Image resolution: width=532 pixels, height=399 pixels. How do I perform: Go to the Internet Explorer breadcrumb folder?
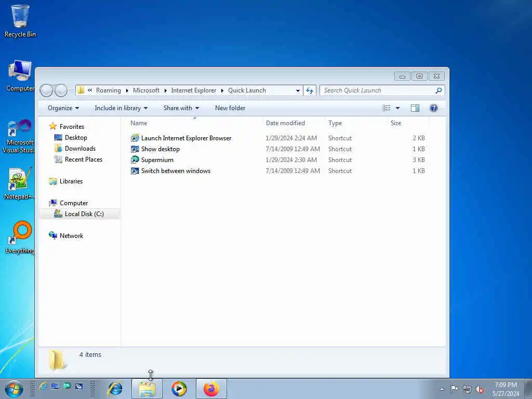193,90
